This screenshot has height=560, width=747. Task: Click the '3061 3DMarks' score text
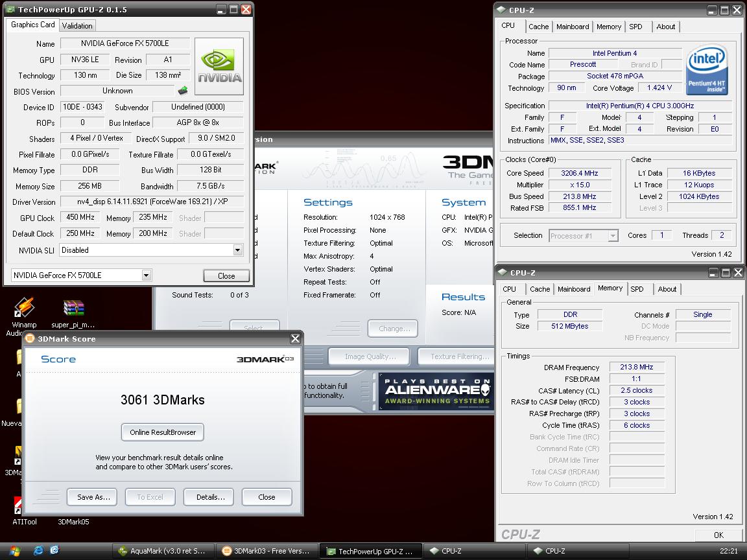click(x=163, y=399)
